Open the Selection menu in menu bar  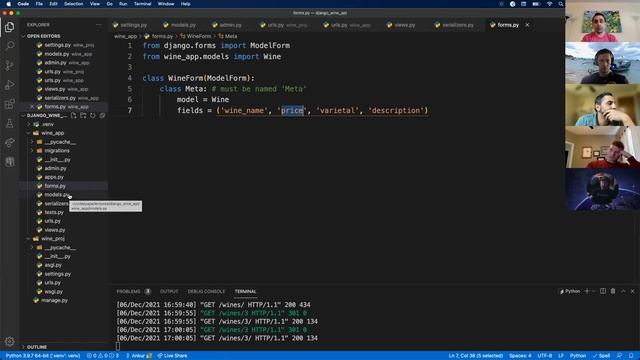(x=73, y=4)
